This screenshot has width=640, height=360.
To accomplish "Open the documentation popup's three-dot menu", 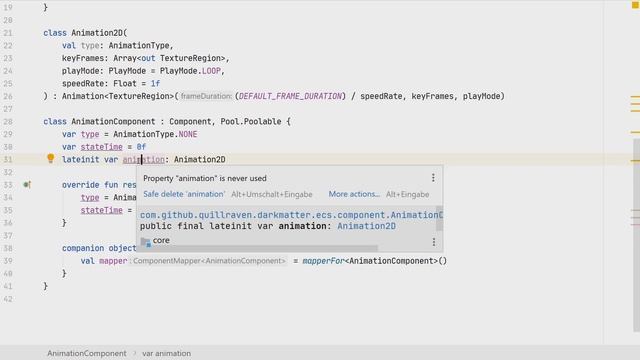I will pyautogui.click(x=433, y=242).
